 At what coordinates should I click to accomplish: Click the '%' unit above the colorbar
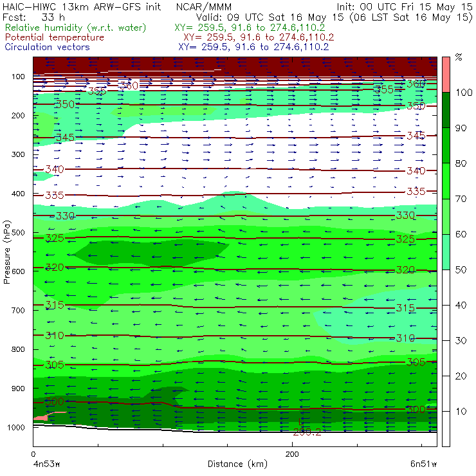(459, 57)
